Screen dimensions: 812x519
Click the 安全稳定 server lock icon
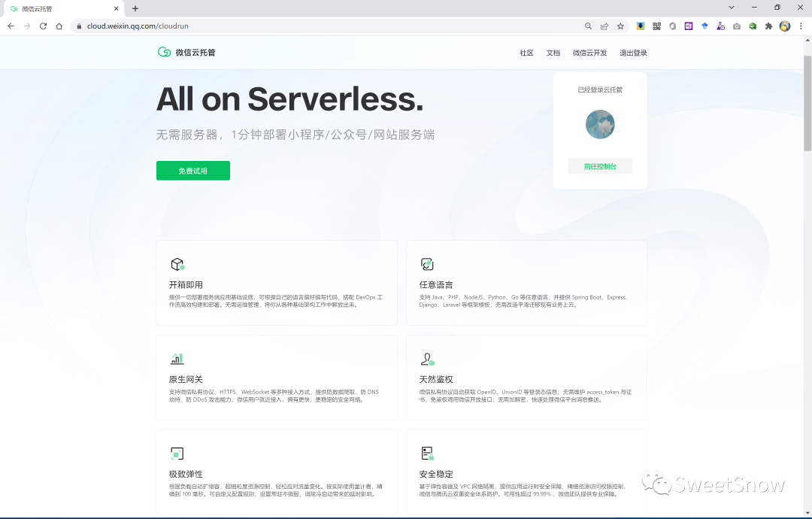[x=427, y=454]
